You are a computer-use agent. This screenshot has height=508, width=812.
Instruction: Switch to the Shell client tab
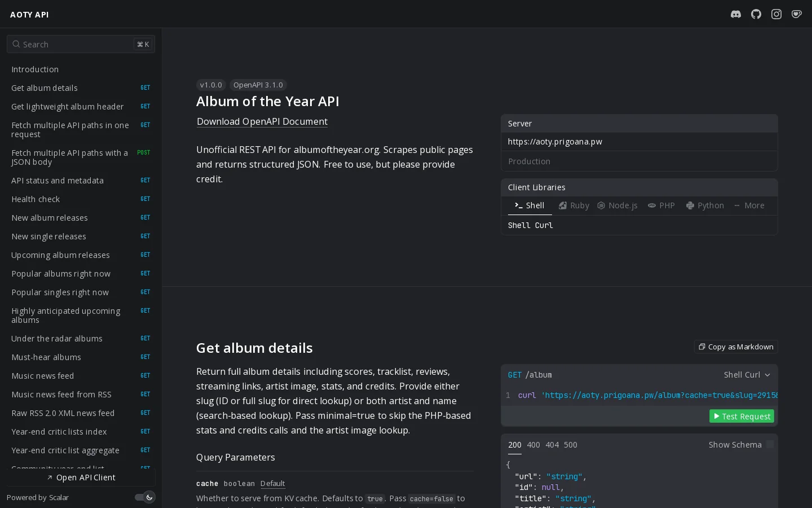coord(529,205)
